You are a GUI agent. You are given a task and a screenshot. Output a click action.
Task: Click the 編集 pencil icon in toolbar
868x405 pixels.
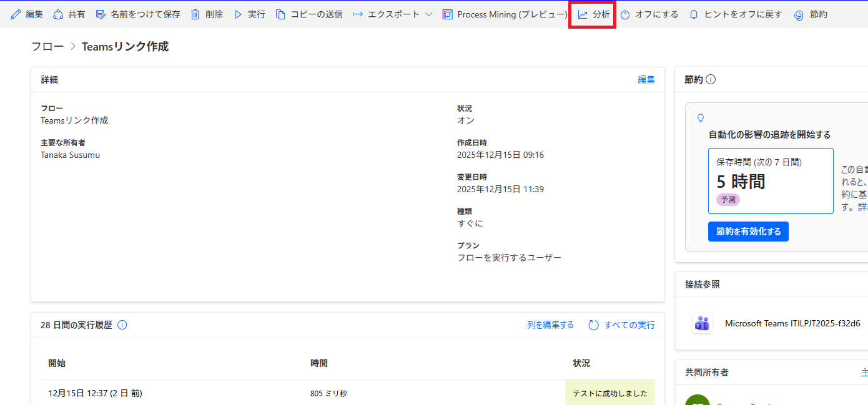(x=16, y=14)
